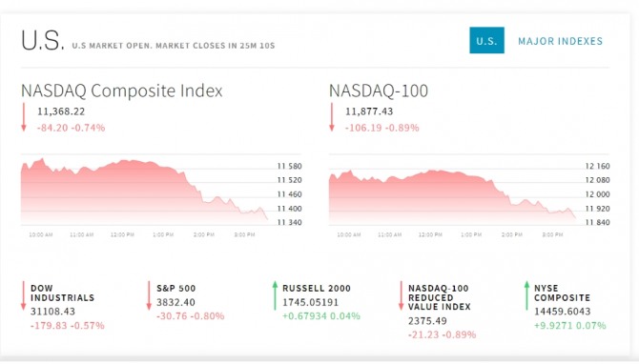Select the NASDAQ-100 Reduced Value Index label
Screen dimensions: 639x364
[x=440, y=297]
